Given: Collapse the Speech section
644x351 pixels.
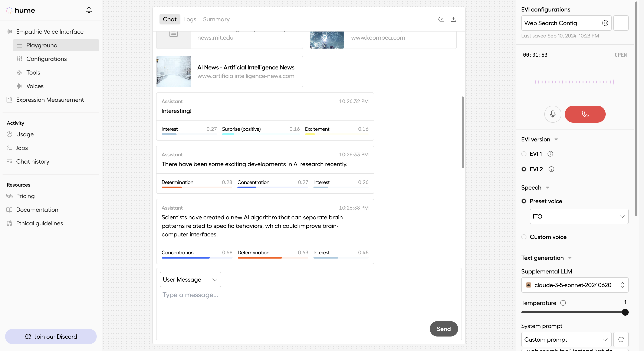Looking at the screenshot, I should pos(548,187).
